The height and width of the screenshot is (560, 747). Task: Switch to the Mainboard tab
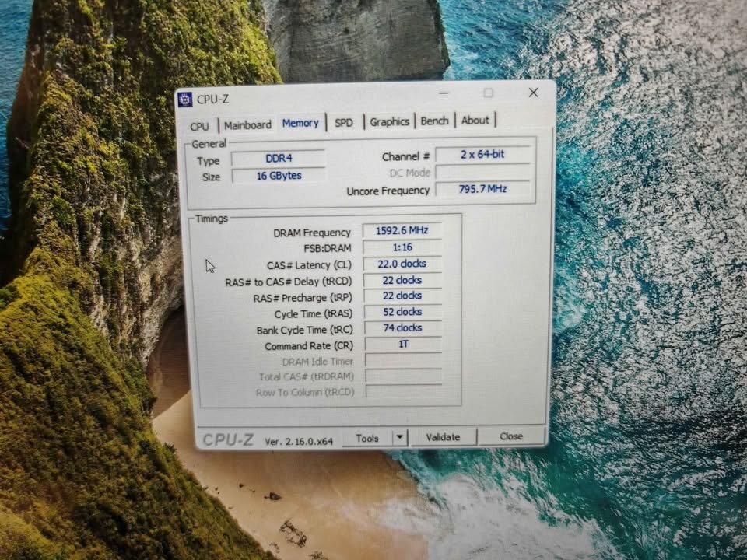click(247, 125)
